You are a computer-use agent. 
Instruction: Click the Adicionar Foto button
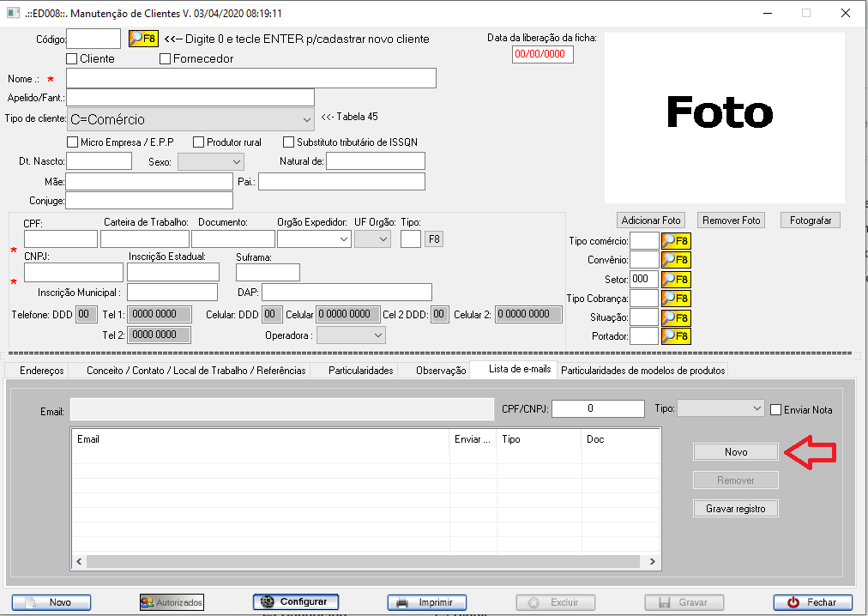[651, 220]
